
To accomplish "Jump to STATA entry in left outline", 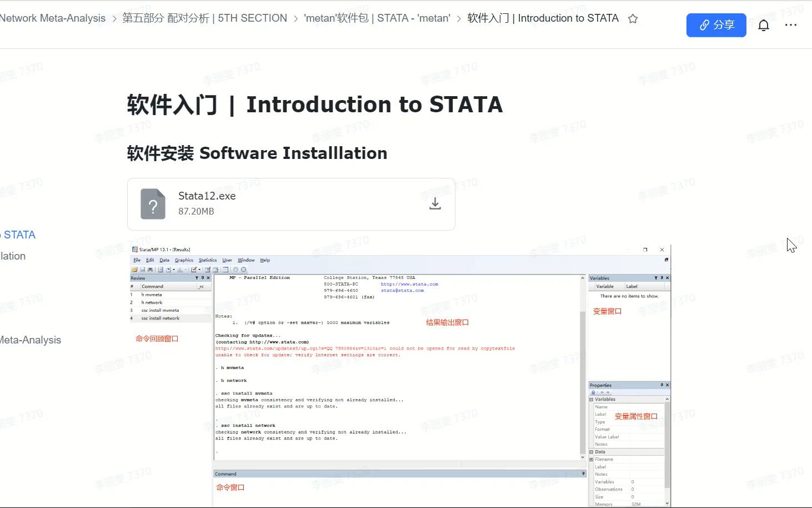I will (x=18, y=235).
